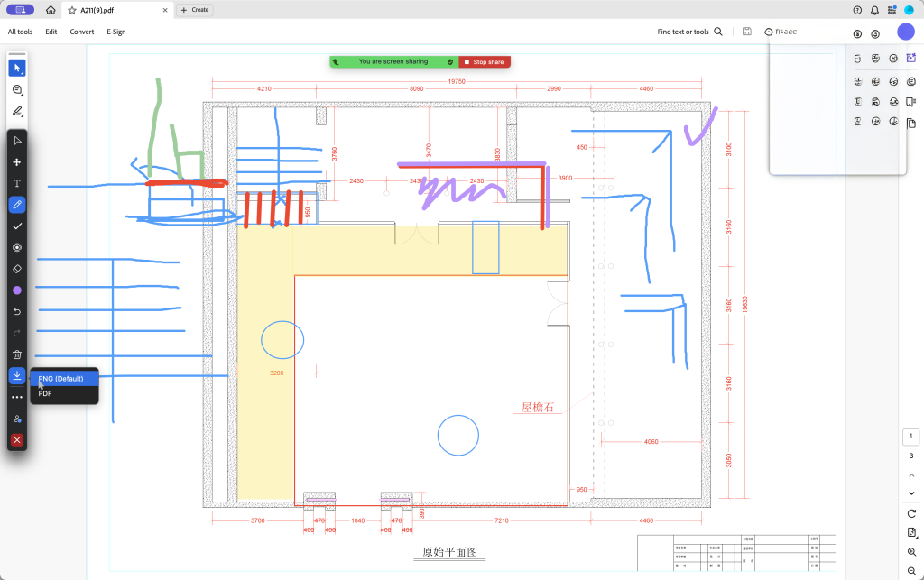Go to next page with down chevron
924x580 pixels.
tap(911, 493)
